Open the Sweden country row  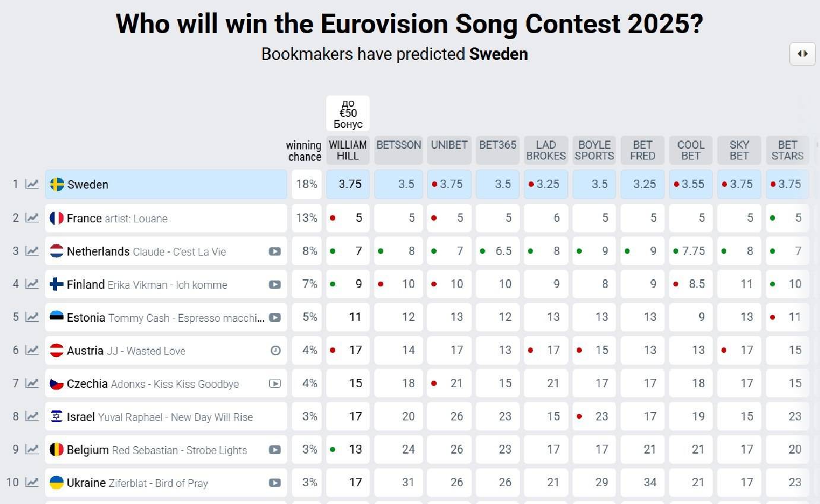(166, 184)
